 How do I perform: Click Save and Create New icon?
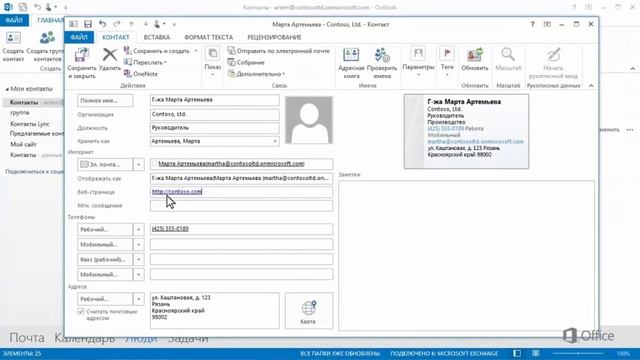click(128, 51)
